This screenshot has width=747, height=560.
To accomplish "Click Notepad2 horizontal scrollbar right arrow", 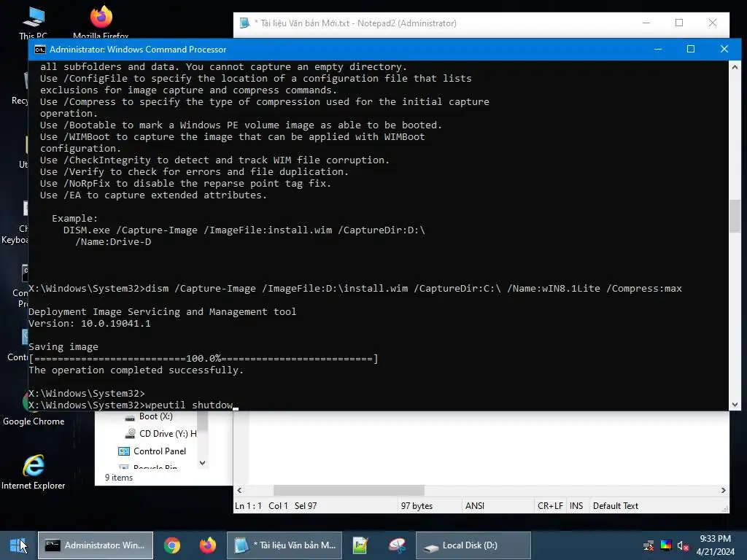I will tap(723, 491).
